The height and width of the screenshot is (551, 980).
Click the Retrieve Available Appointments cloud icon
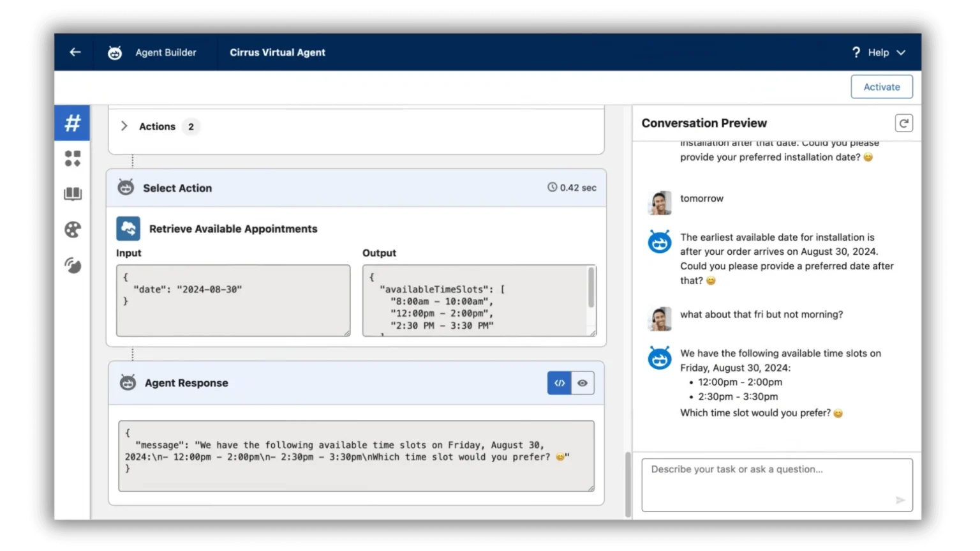click(x=128, y=229)
